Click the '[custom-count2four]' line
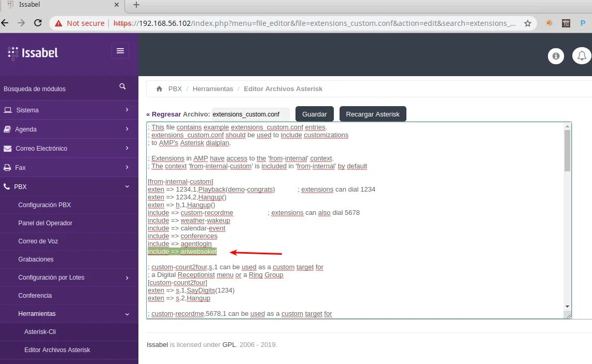Image resolution: width=592 pixels, height=364 pixels. (177, 283)
